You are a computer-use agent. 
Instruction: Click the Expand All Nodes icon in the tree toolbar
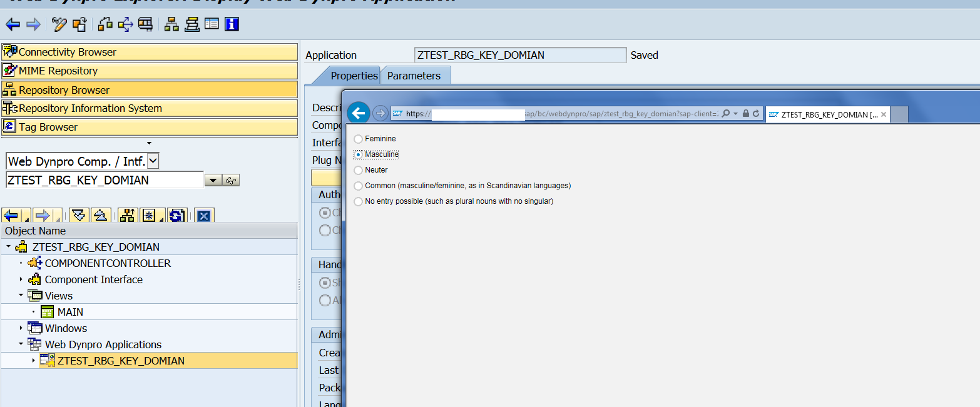tap(78, 216)
